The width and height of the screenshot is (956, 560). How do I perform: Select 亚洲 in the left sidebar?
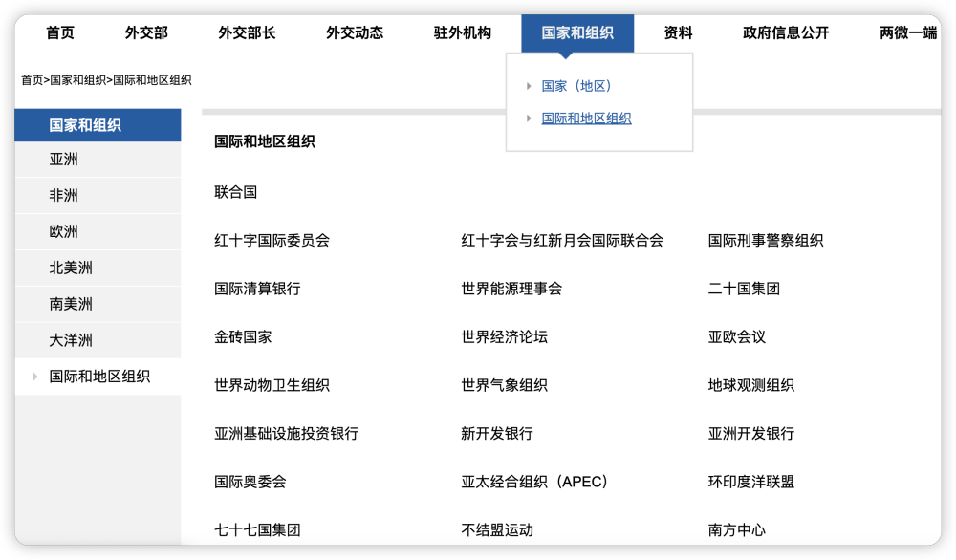click(x=63, y=160)
